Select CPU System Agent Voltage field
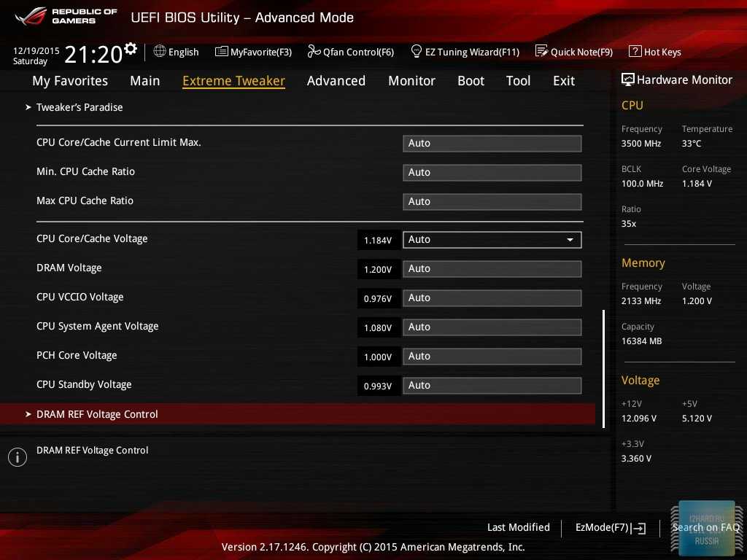This screenshot has height=560, width=747. point(492,327)
